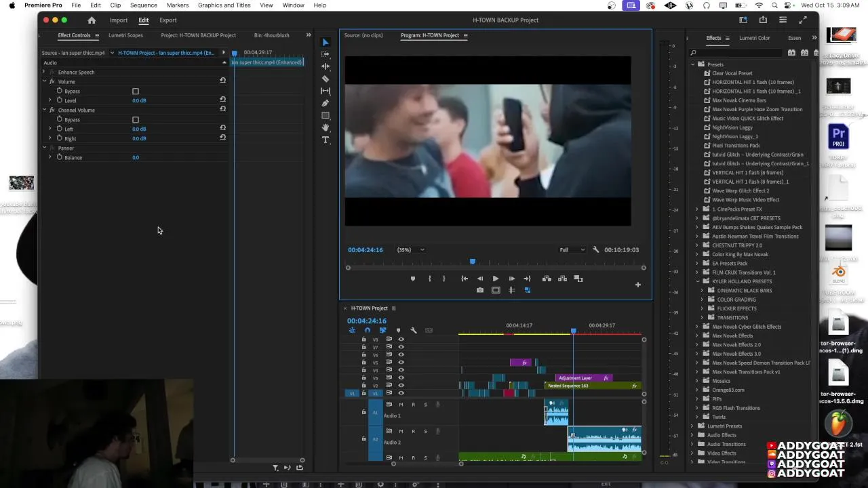Image resolution: width=868 pixels, height=488 pixels.
Task: Open Program monitor settings wrench
Action: click(596, 249)
